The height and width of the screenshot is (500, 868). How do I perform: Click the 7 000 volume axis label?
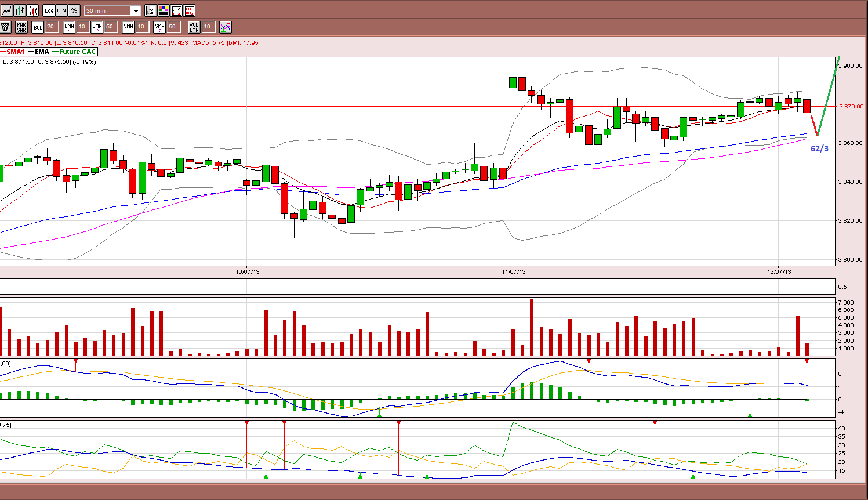[845, 302]
